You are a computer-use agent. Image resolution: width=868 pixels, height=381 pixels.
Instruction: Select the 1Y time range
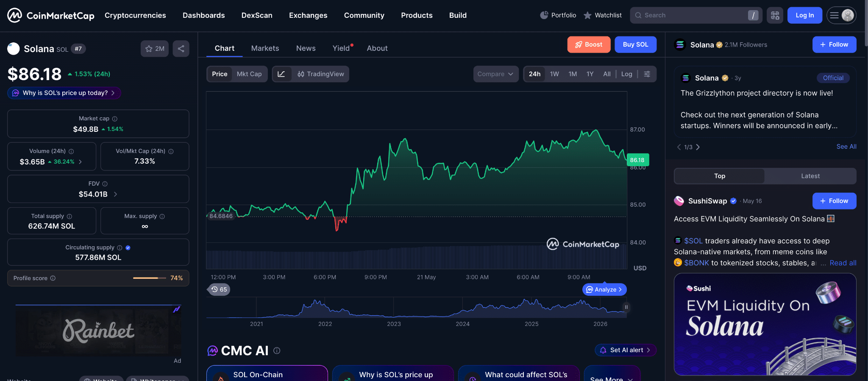tap(590, 74)
